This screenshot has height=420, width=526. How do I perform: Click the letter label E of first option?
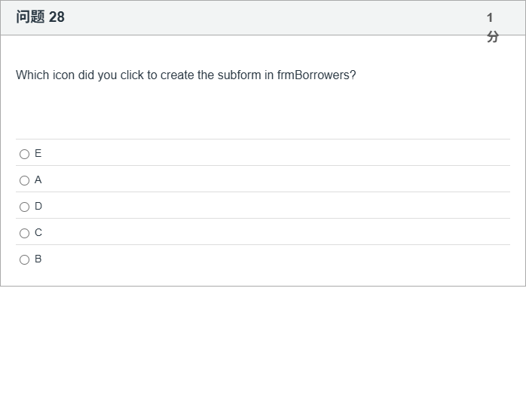38,153
